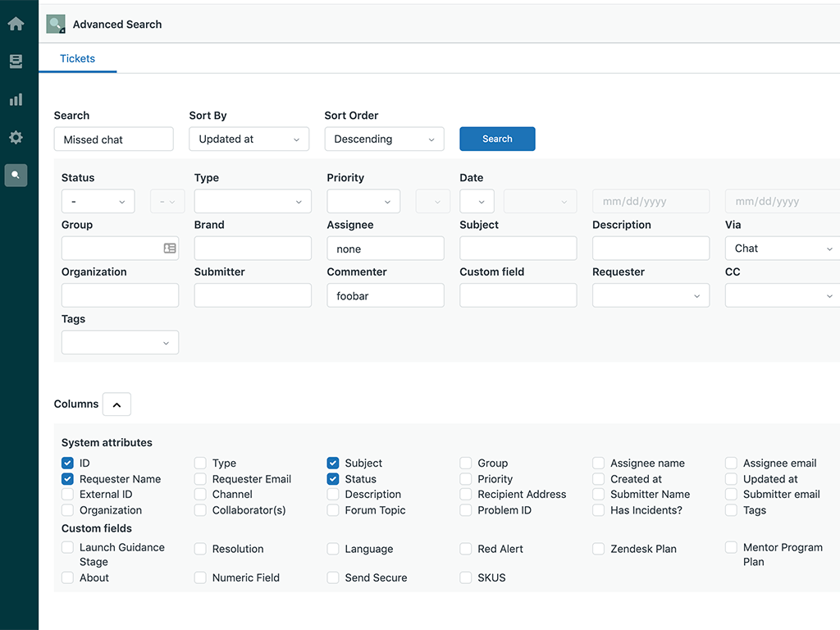Expand the Sort Order dropdown
This screenshot has height=630, width=840.
(x=384, y=139)
